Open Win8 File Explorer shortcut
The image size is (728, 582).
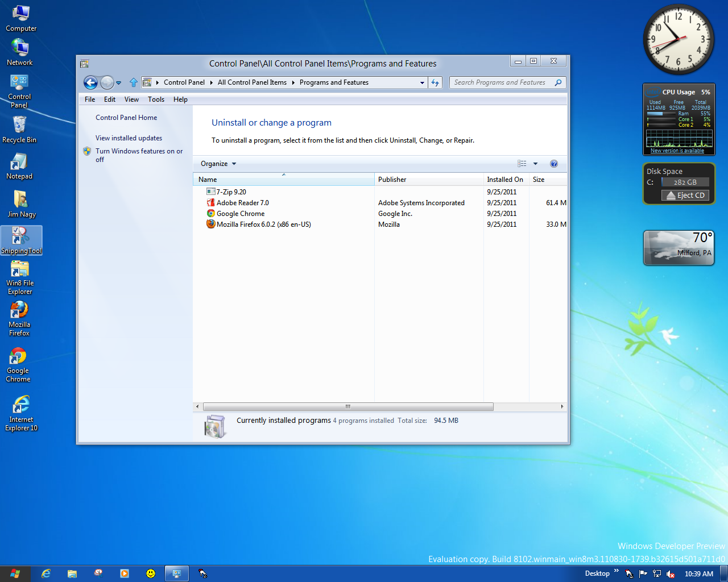tap(20, 278)
